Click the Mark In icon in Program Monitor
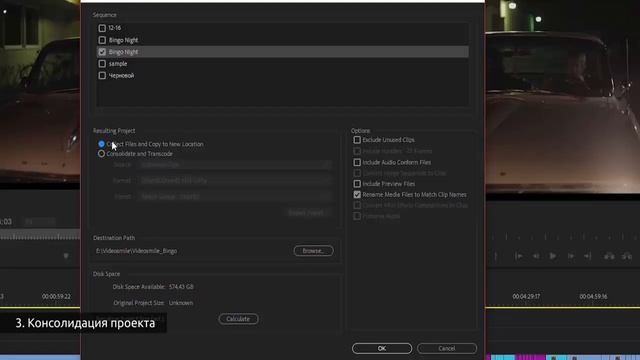Viewport: 640px width, 360px height. (x=496, y=256)
